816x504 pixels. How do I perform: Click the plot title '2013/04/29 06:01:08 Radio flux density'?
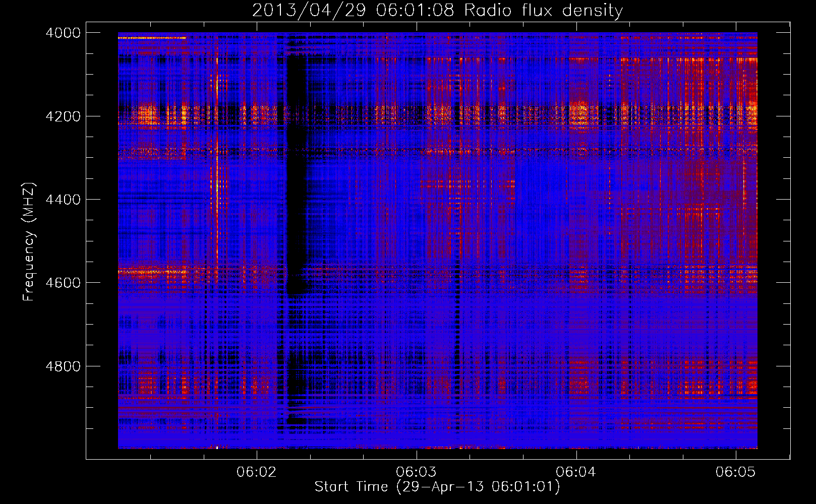point(437,10)
